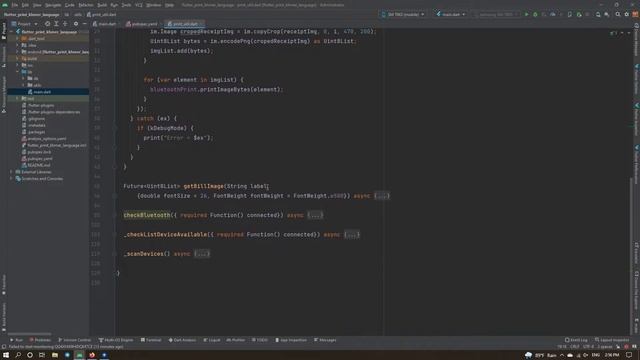The height and width of the screenshot is (360, 640).
Task: Open the Project view selector dropdown
Action: click(x=24, y=24)
